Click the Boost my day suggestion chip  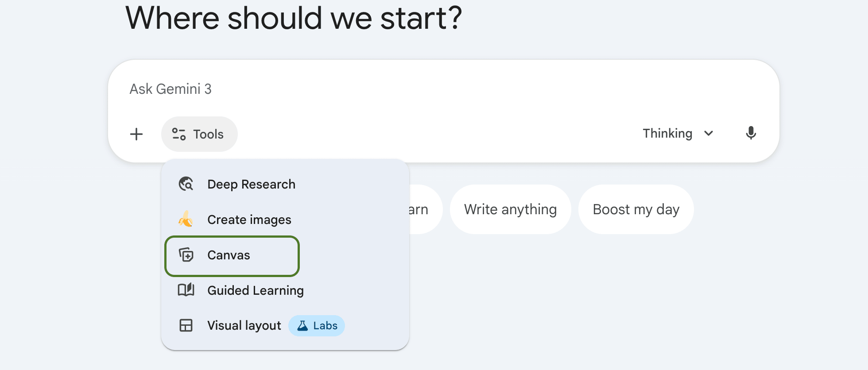click(x=635, y=209)
